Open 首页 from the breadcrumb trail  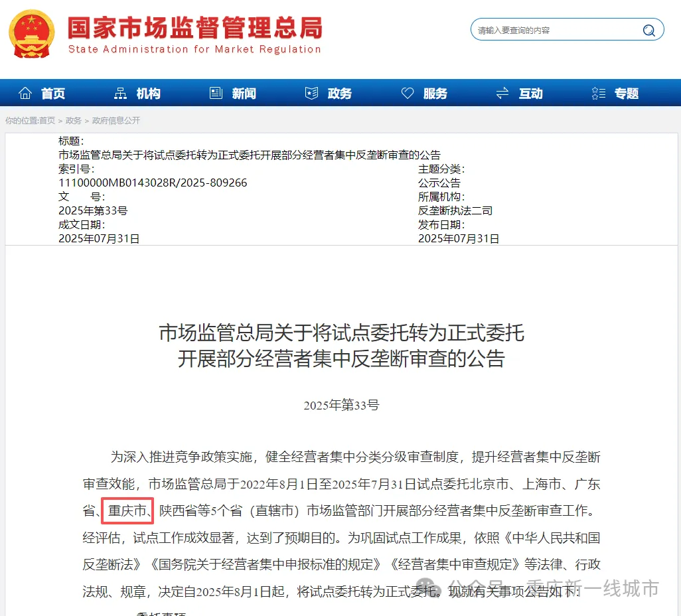(x=48, y=120)
